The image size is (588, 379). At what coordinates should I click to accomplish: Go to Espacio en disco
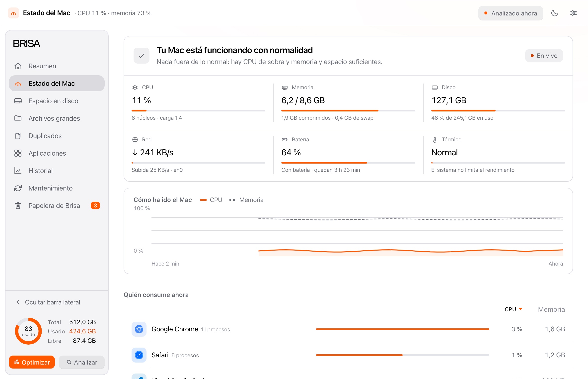[x=57, y=101]
